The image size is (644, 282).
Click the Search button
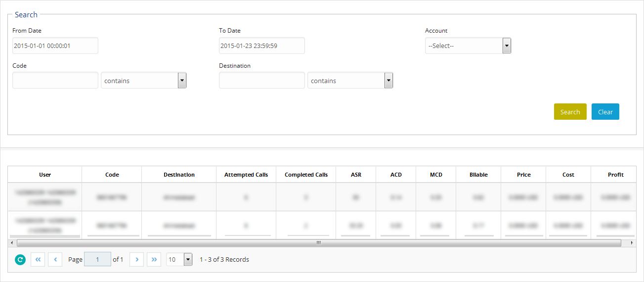570,112
